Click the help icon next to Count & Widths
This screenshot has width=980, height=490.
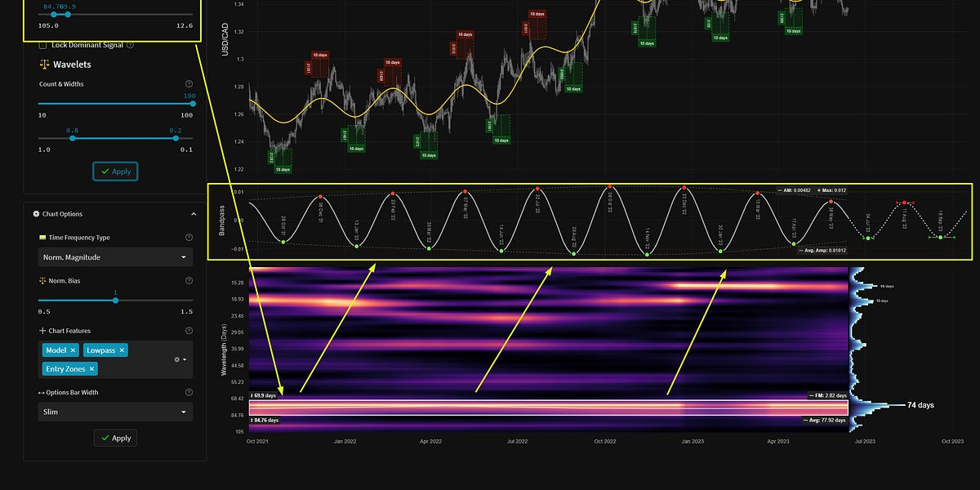189,83
